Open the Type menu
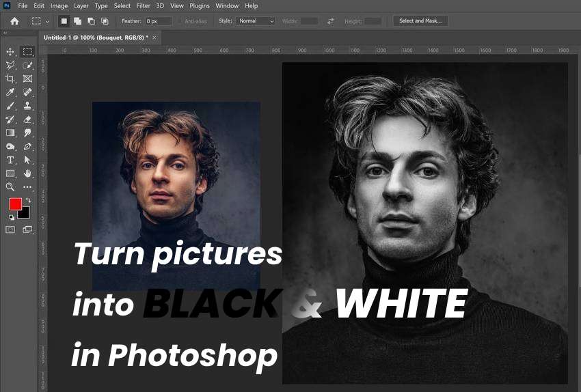Screen dimensions: 581x392 tap(101, 6)
